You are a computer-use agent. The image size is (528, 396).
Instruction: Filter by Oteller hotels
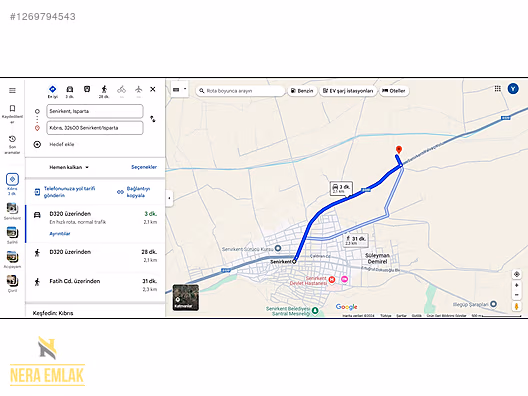394,91
